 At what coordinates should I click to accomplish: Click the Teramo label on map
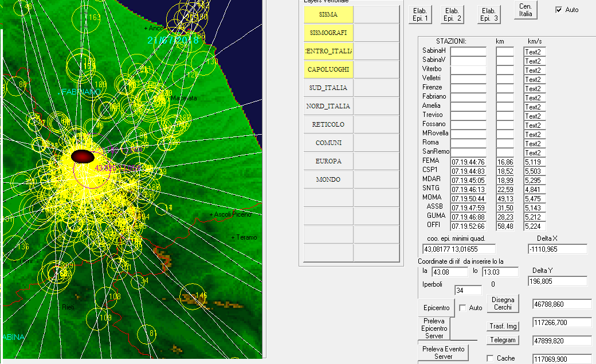coord(246,237)
